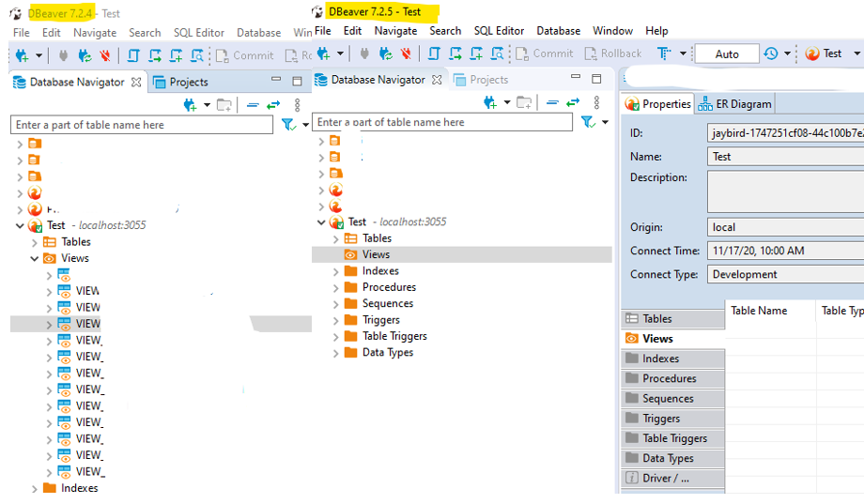The height and width of the screenshot is (504, 864).
Task: Open Auto transaction mode box
Action: coord(727,54)
